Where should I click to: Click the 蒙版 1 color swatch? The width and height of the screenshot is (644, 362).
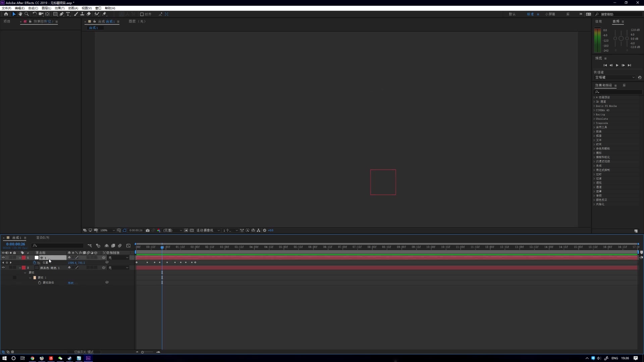pyautogui.click(x=35, y=278)
